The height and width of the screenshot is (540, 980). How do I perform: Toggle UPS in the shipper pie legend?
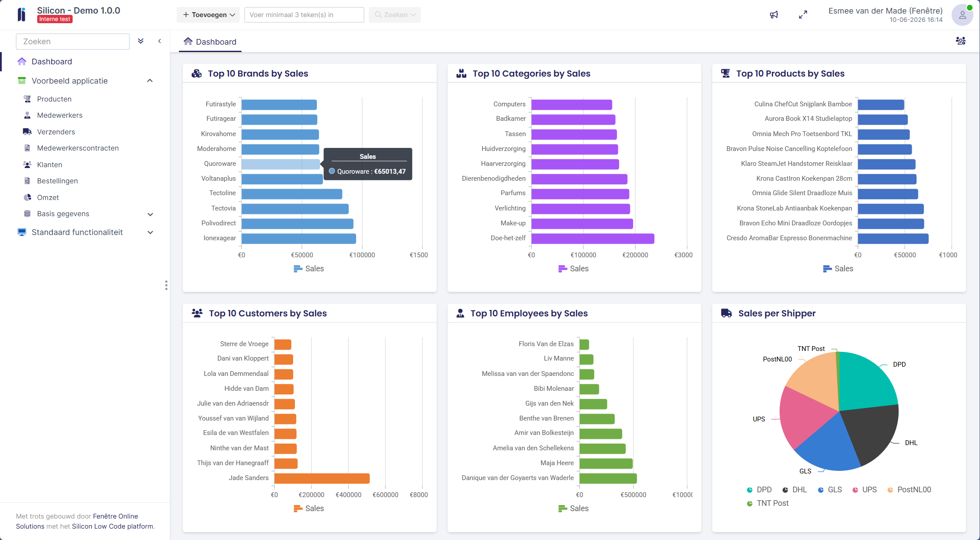click(x=864, y=490)
